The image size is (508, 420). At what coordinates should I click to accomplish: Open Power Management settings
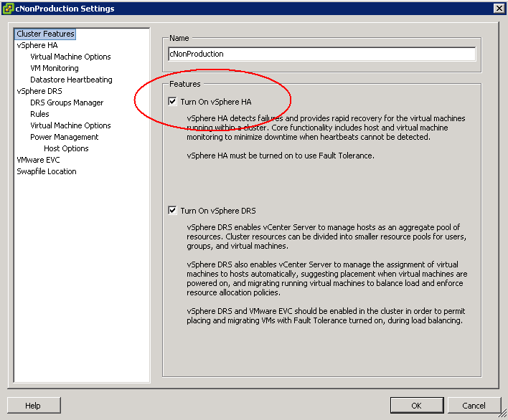tap(64, 137)
